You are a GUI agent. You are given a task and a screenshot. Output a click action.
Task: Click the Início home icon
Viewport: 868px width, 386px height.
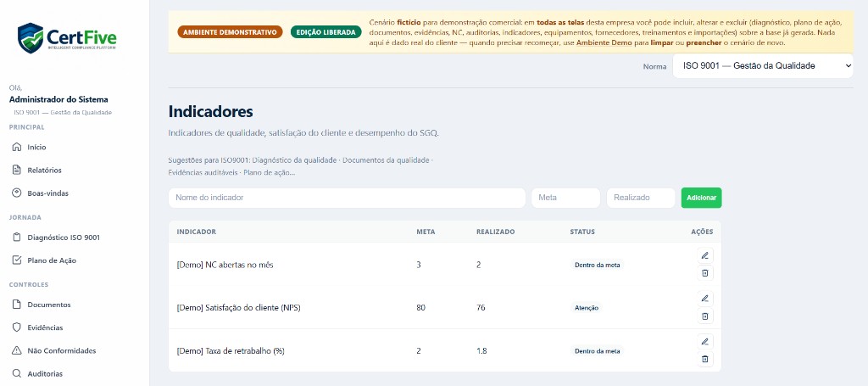click(17, 148)
